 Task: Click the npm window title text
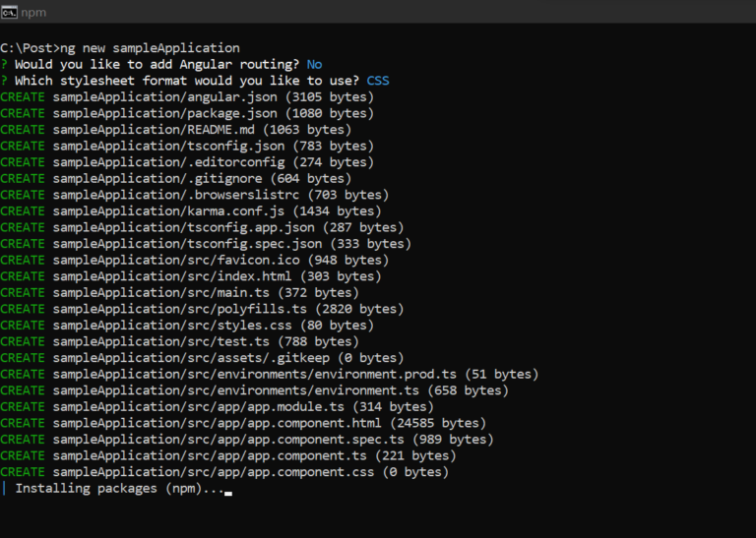(x=33, y=13)
